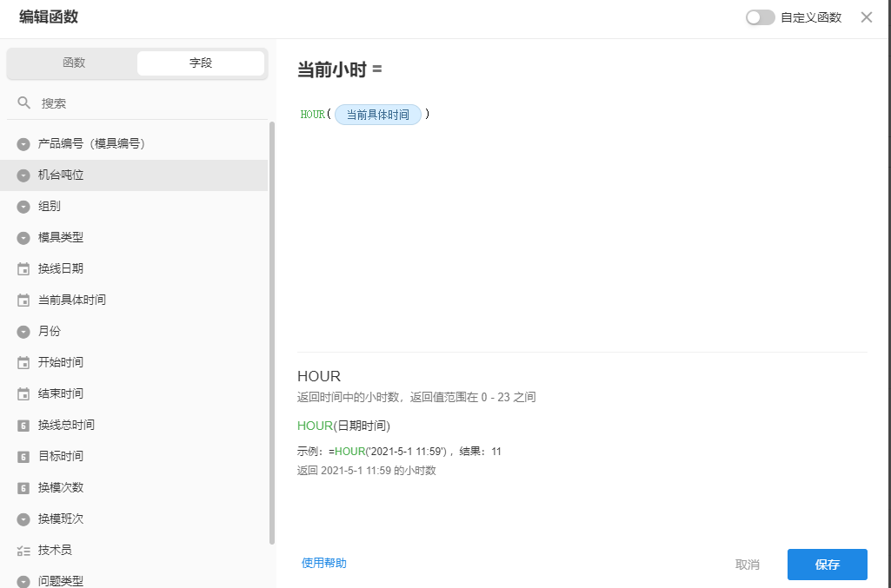The width and height of the screenshot is (891, 588).
Task: Click the field list vertical scrollbar
Action: pos(271,330)
